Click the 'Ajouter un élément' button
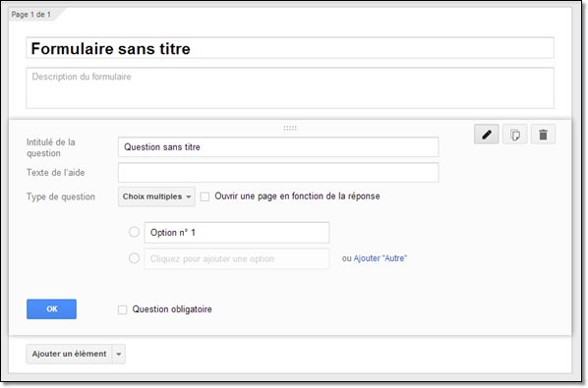 coord(69,354)
